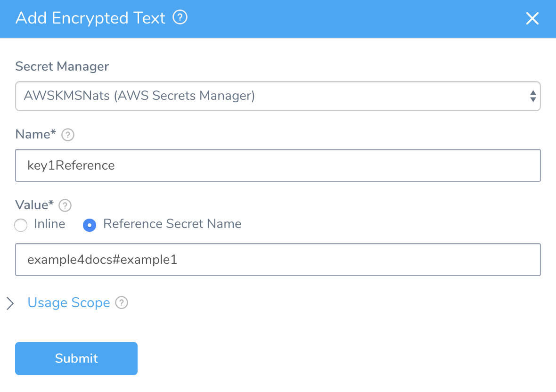Click the Secret Manager label
Viewport: 556px width, 392px height.
pyautogui.click(x=62, y=66)
